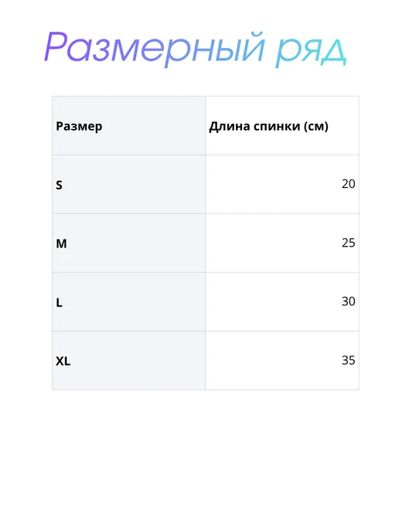399x532 pixels.
Task: Click the word 'Длина' in the header
Action: pyautogui.click(x=230, y=127)
